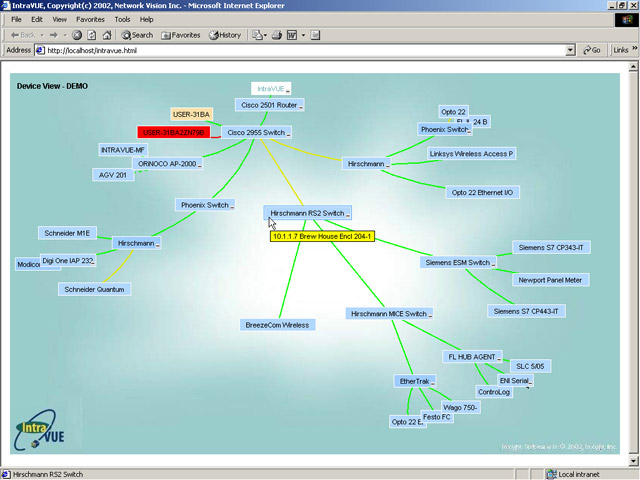The width and height of the screenshot is (640, 480).
Task: Select the BreezeCom Wireless device
Action: 277,325
